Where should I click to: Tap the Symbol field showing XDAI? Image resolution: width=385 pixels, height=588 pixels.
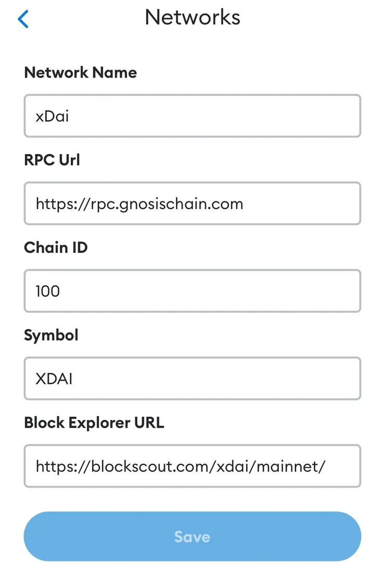pos(192,378)
